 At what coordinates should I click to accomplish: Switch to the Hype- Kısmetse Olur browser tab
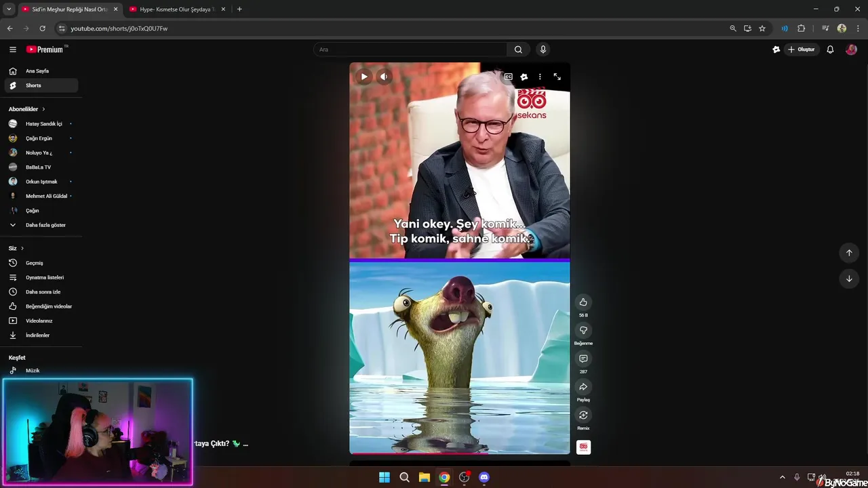(x=176, y=9)
